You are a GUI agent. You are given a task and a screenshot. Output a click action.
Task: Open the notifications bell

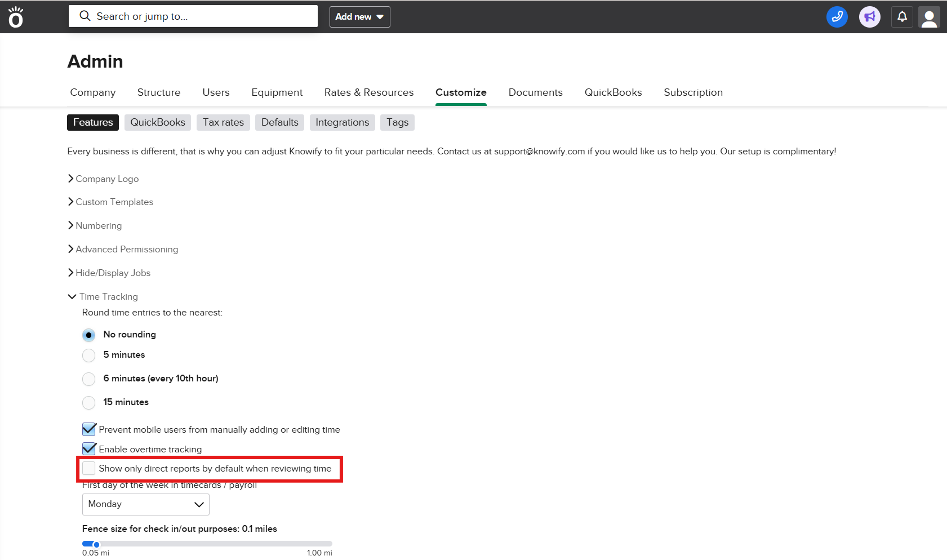point(902,17)
